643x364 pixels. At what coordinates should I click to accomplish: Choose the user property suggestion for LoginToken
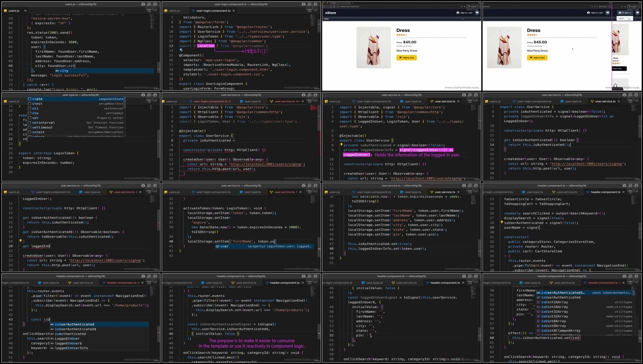coord(224,246)
